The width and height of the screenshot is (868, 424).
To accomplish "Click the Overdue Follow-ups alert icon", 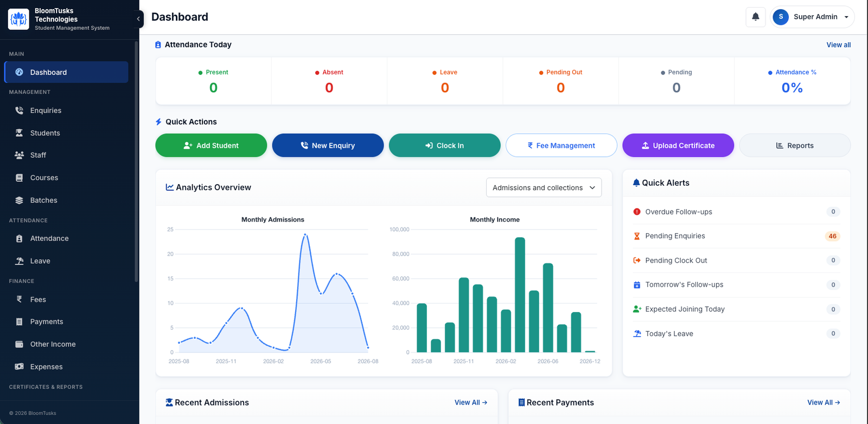I will click(637, 212).
